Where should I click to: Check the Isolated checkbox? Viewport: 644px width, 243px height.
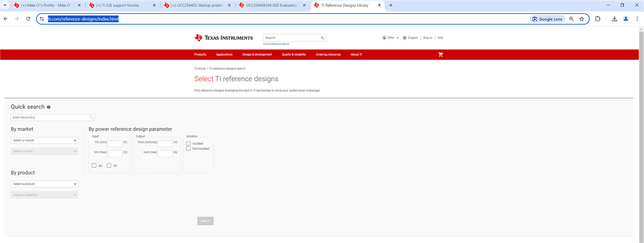tap(188, 143)
